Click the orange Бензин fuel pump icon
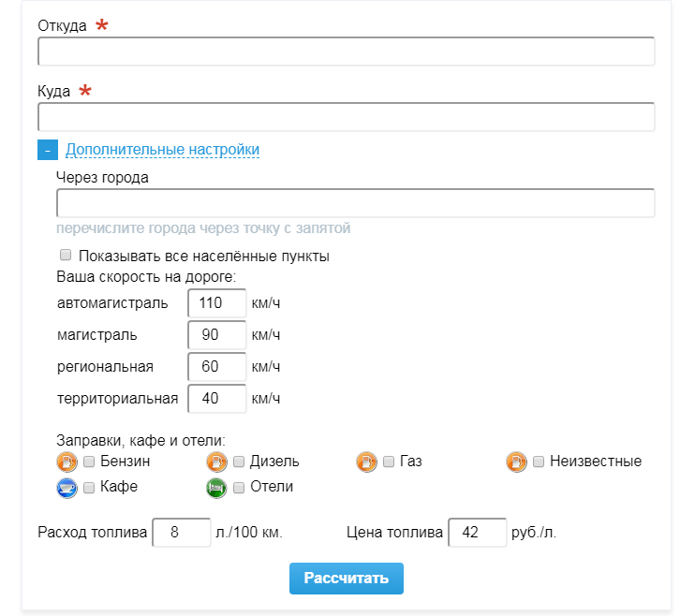695x616 pixels. (x=67, y=462)
